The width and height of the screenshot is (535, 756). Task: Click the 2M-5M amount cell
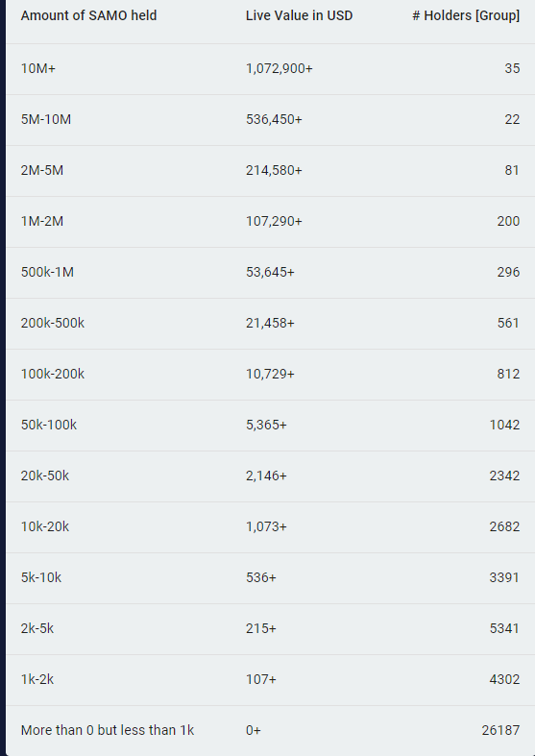[42, 170]
